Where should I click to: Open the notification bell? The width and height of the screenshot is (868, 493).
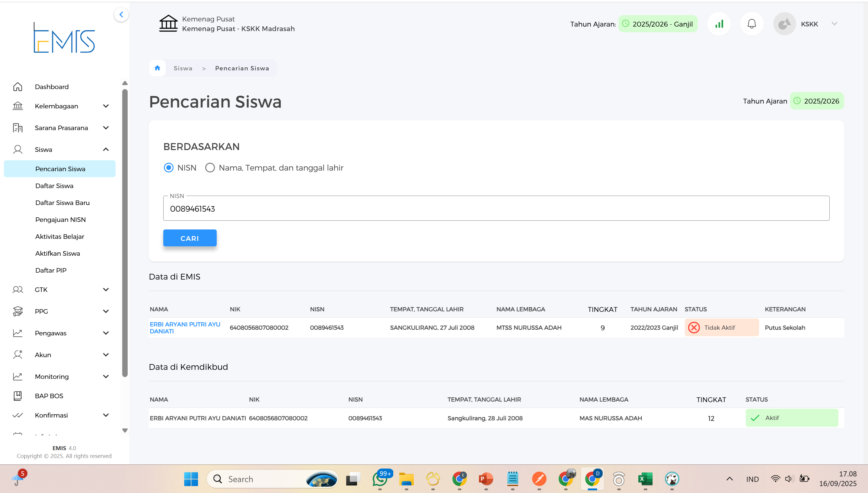point(752,24)
